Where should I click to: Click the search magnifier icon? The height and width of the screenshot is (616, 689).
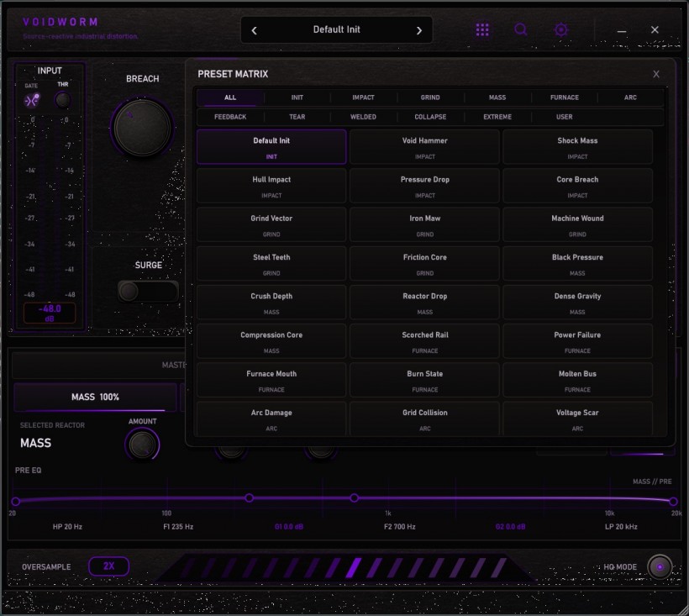coord(521,29)
